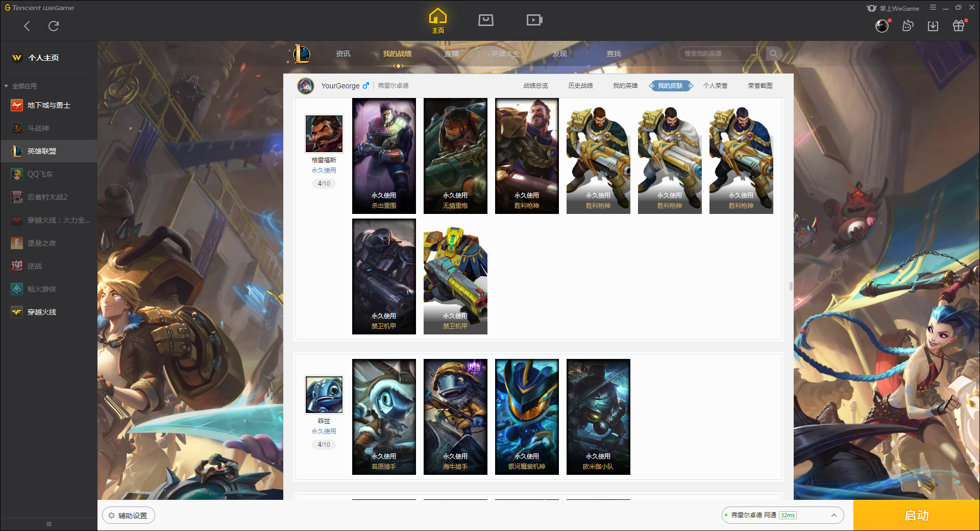980x531 pixels.
Task: Open the 格雷福斯 champion portrait
Action: coord(324,133)
